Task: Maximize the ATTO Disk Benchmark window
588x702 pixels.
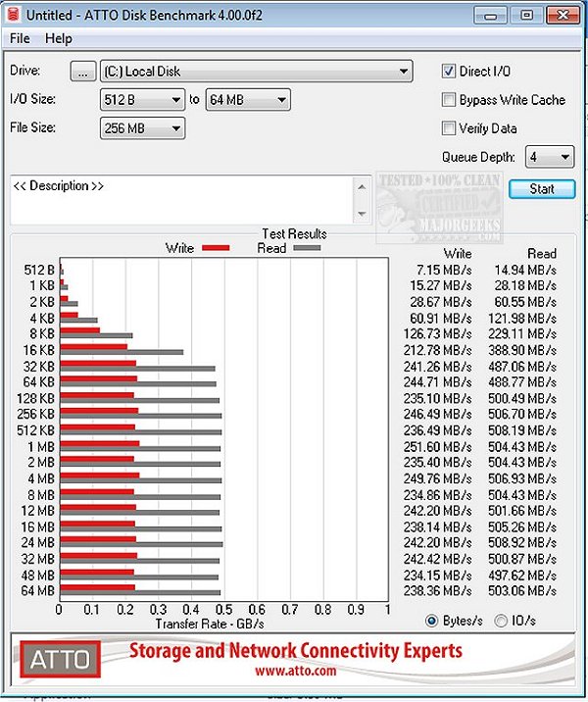Action: pos(526,16)
